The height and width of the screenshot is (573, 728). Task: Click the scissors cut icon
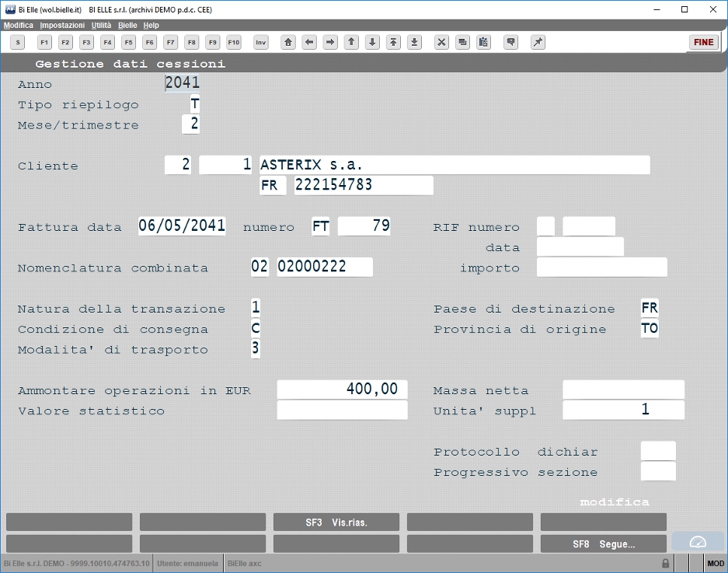[x=441, y=42]
